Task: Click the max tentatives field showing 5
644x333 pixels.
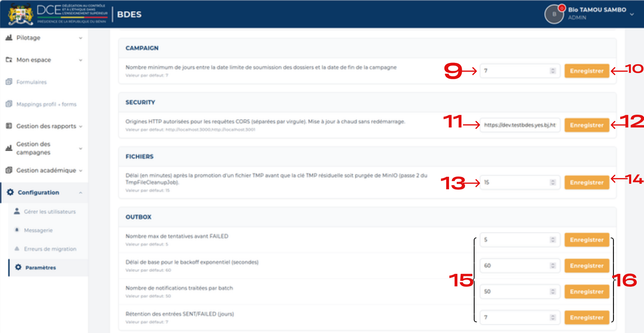Action: click(520, 240)
